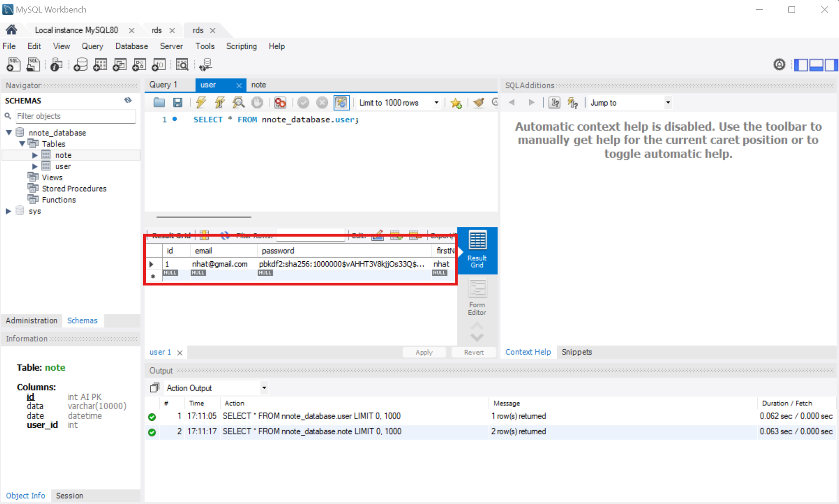Create new stored procedure toolbar icon
The height and width of the screenshot is (504, 839).
[139, 64]
